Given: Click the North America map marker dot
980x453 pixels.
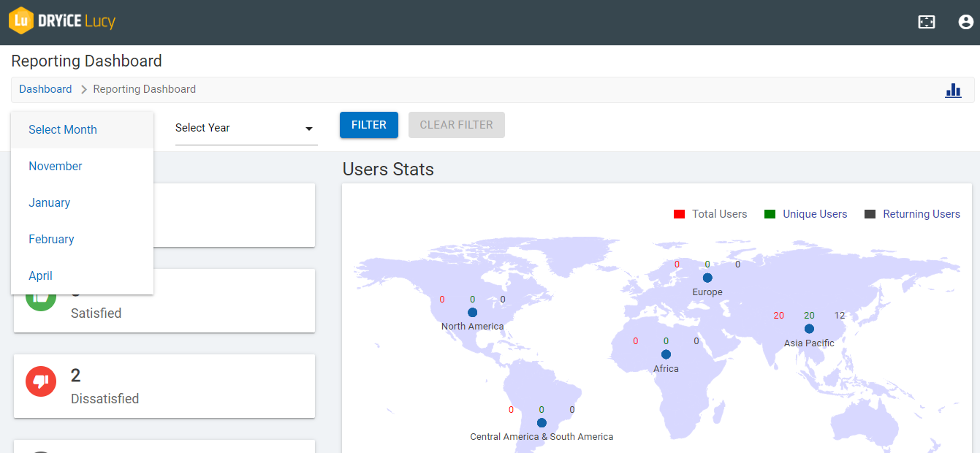Looking at the screenshot, I should (472, 312).
